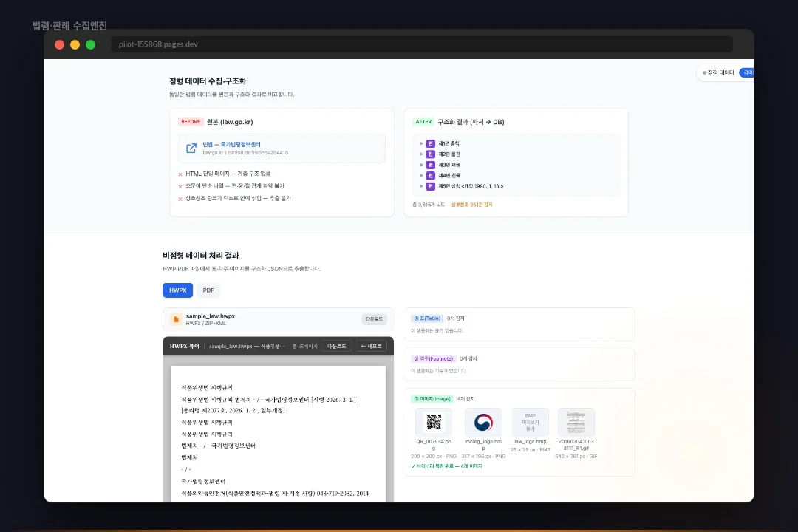The image size is (798, 532).
Task: Click the line containing 043-719-2032 in the document
Action: (275, 494)
